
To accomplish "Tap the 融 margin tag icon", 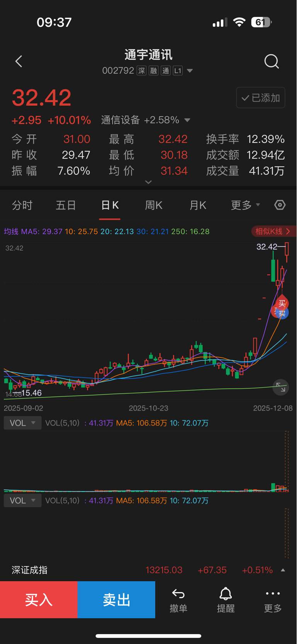I will coord(154,71).
